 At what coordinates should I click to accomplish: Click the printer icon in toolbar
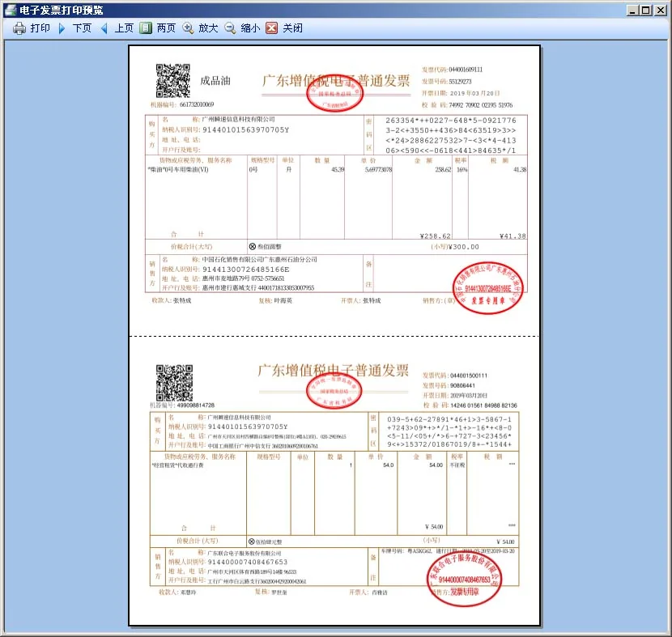tap(19, 28)
